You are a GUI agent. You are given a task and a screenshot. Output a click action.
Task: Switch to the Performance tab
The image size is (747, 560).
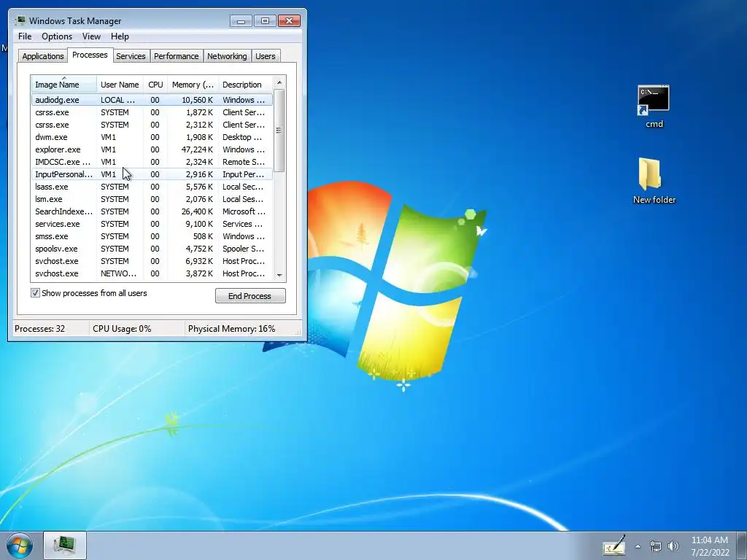176,55
